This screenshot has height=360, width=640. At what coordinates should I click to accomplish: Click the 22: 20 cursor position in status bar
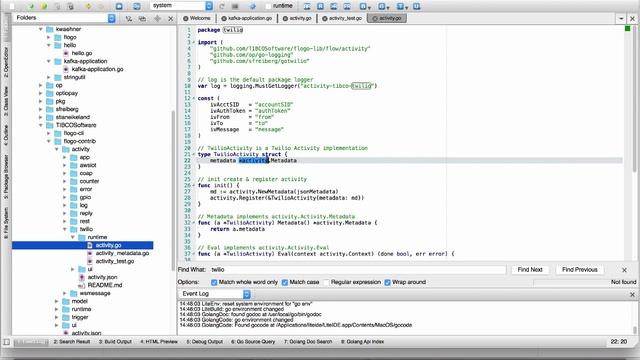pyautogui.click(x=619, y=342)
